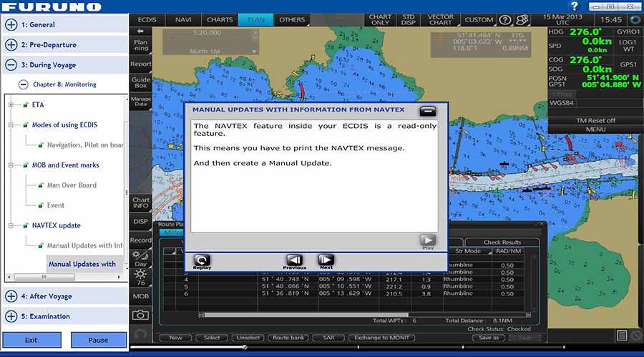The width and height of the screenshot is (644, 357).
Task: Collapse the Chapter 8: Monitoring node
Action: (24, 84)
